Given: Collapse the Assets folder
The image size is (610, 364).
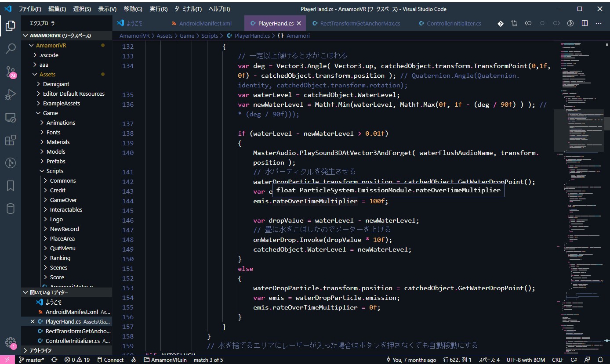Looking at the screenshot, I should pos(66,74).
